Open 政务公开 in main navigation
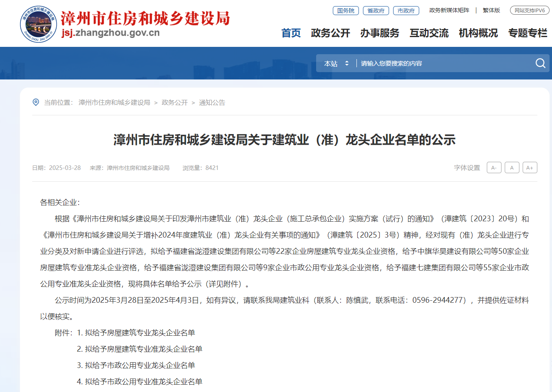Viewport: 552px width, 392px height. point(330,33)
